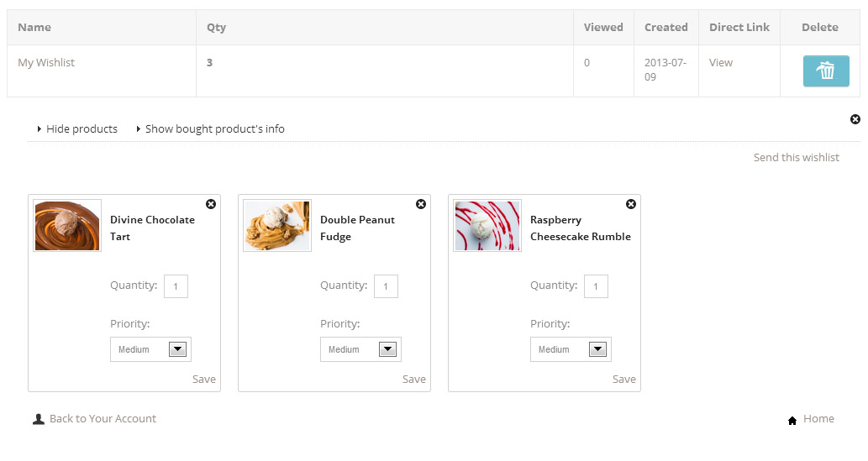Save the Divine Chocolate Tart item

tap(204, 380)
